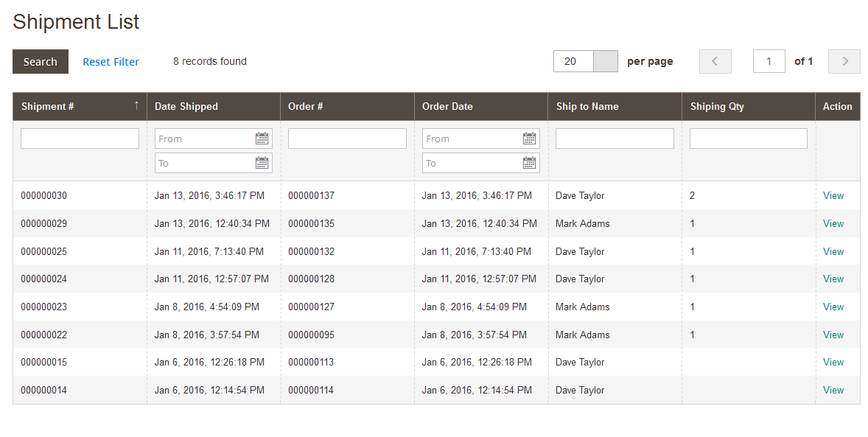Click sort arrow in Shipment # header
The height and width of the screenshot is (437, 868).
tap(136, 106)
